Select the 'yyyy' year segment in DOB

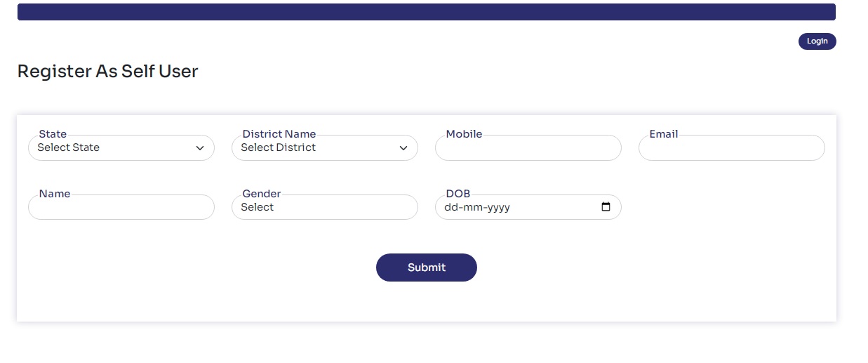(498, 208)
